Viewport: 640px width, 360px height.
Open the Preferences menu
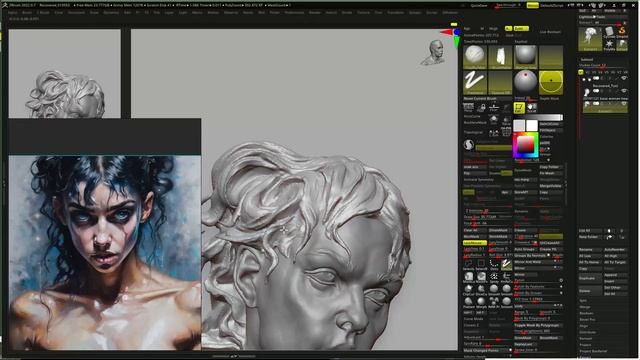tap(294, 13)
